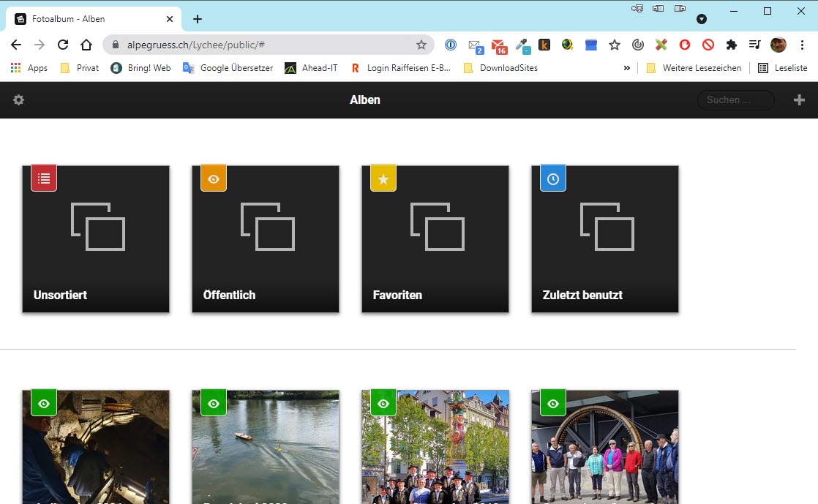Reload the page with the refresh icon

[62, 45]
